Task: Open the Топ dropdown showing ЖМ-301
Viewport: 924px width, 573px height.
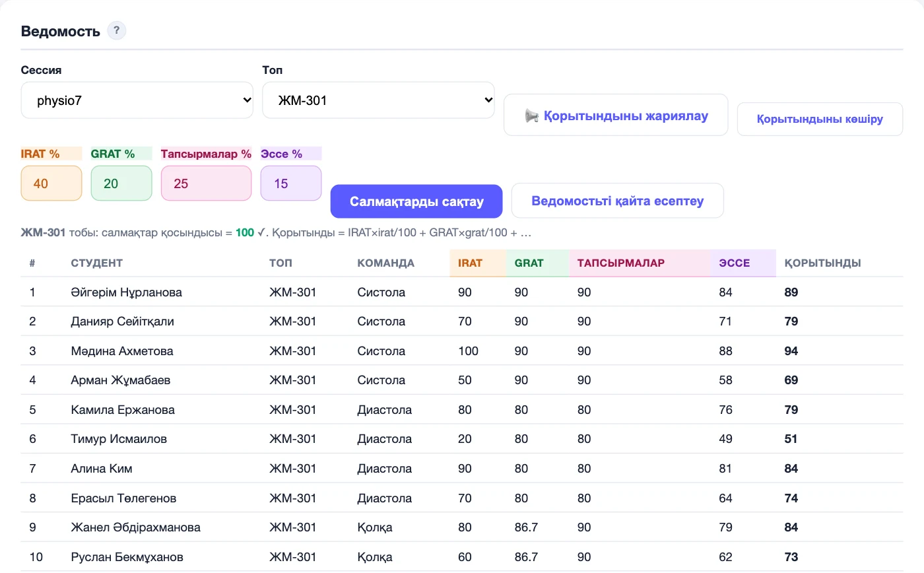Action: [x=378, y=100]
